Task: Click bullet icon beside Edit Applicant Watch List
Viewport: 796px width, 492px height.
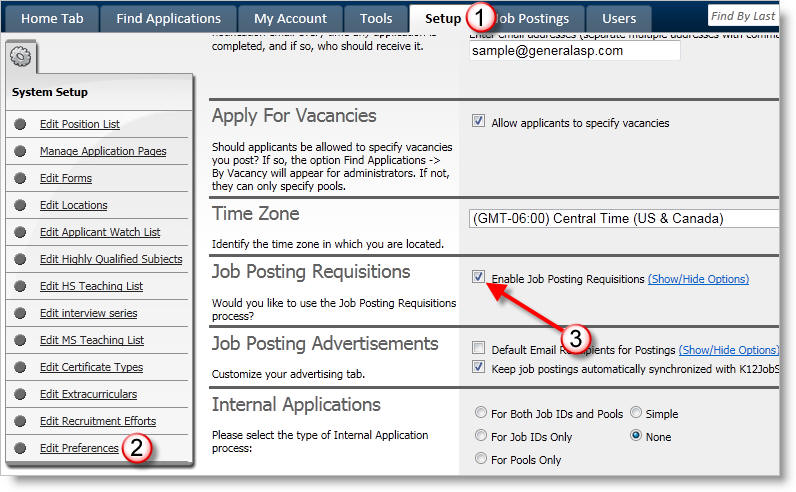Action: pos(20,232)
